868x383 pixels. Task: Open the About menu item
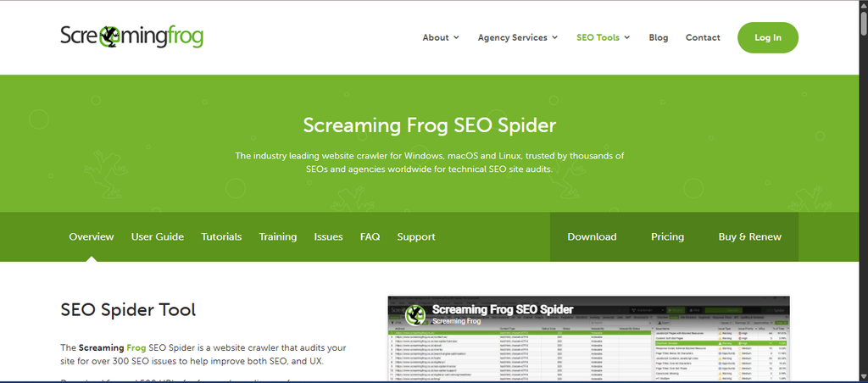pos(435,37)
